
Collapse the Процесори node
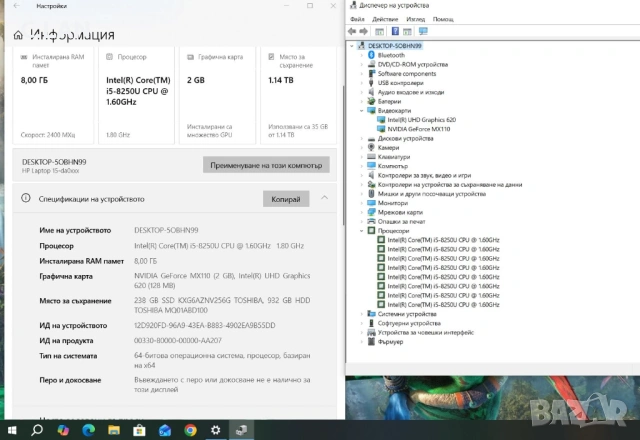tap(362, 231)
